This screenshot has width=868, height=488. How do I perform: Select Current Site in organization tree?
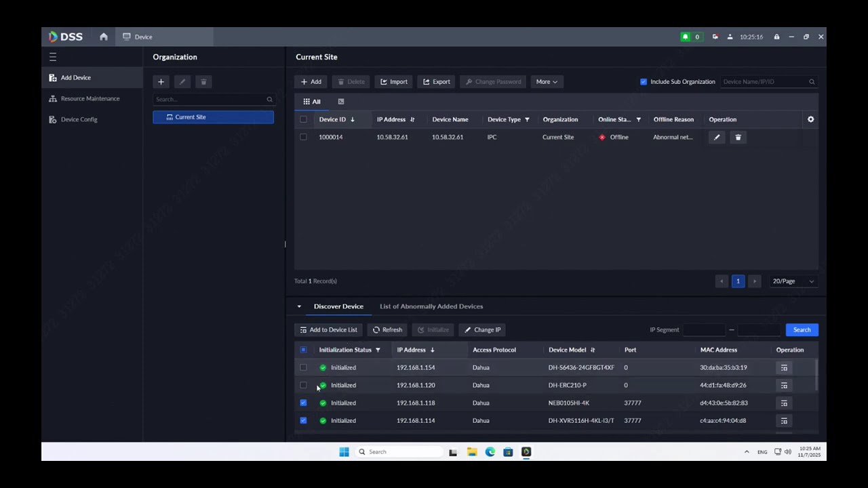tap(213, 117)
